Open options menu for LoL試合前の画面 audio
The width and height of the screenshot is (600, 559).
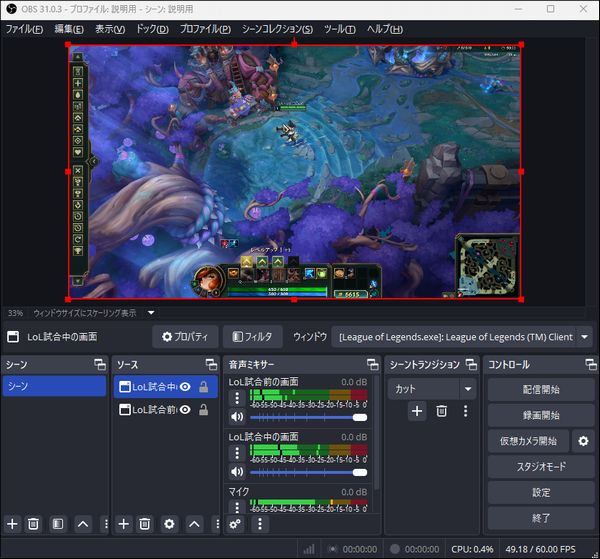[237, 398]
